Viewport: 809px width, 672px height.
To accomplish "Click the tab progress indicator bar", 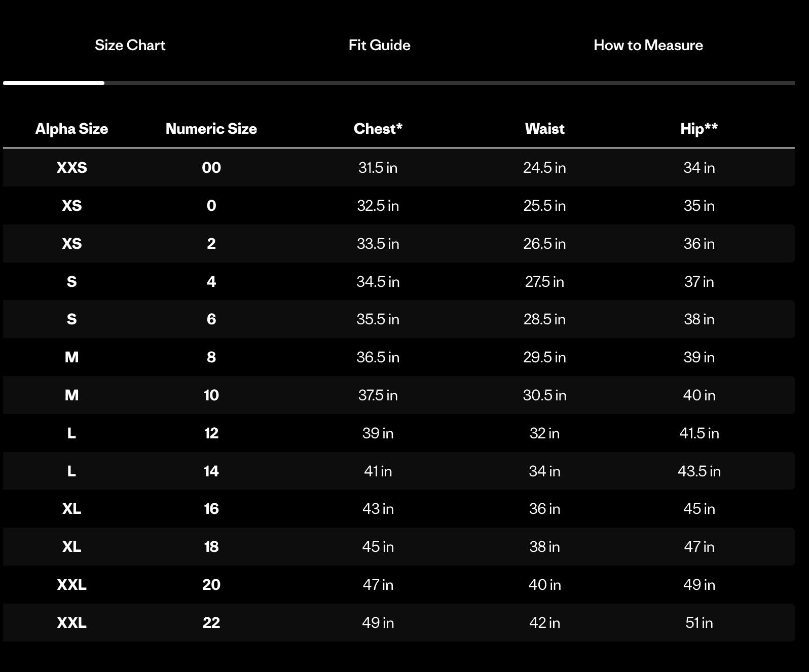I will (398, 83).
